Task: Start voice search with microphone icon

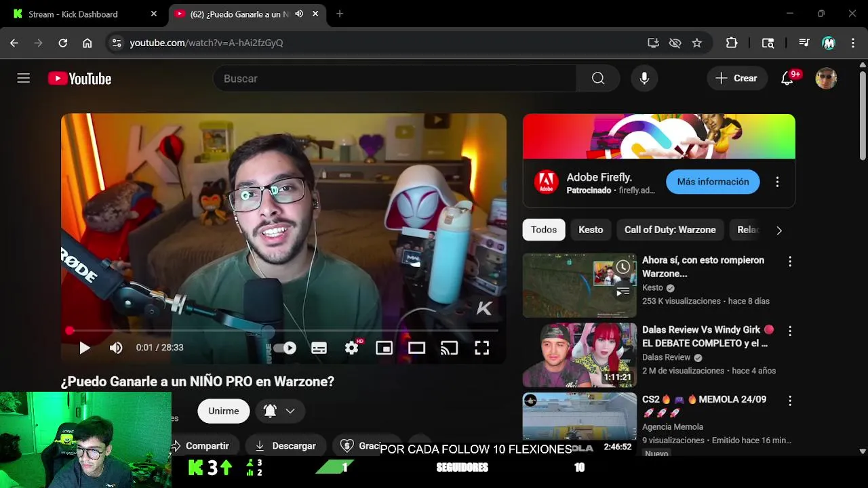Action: point(644,79)
